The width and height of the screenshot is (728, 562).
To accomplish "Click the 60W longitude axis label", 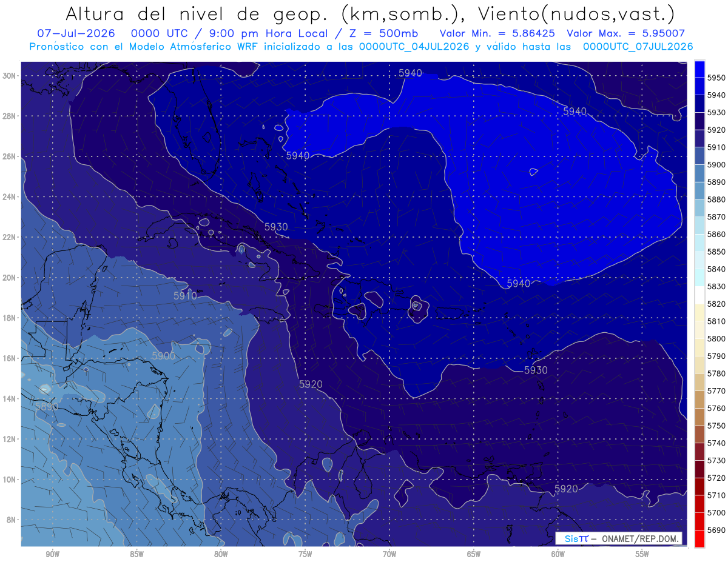I will click(x=558, y=554).
